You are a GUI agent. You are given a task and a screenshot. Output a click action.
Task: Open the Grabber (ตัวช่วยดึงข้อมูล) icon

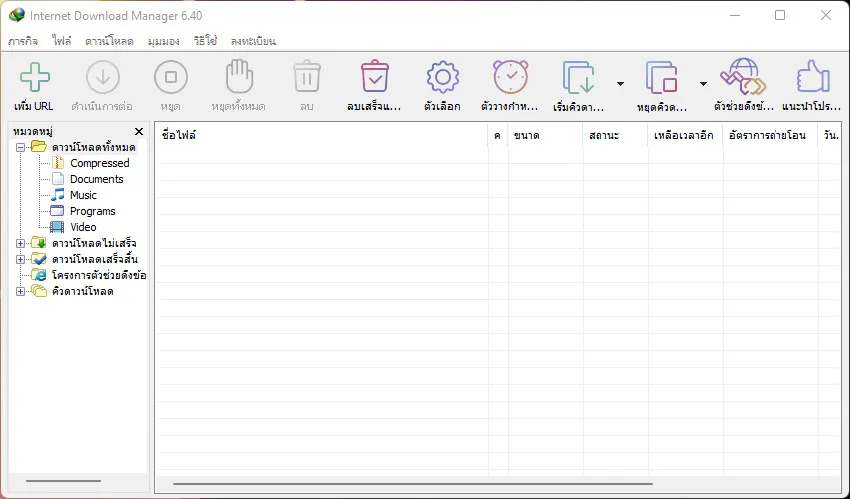pos(743,77)
